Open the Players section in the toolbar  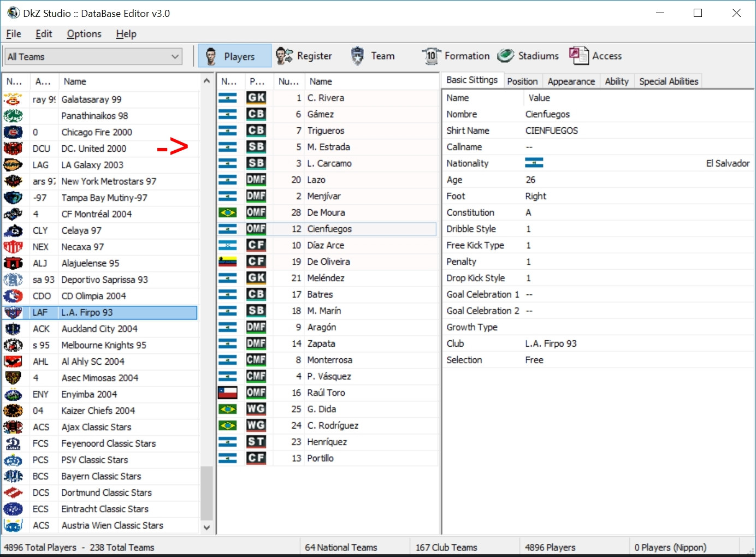click(234, 56)
